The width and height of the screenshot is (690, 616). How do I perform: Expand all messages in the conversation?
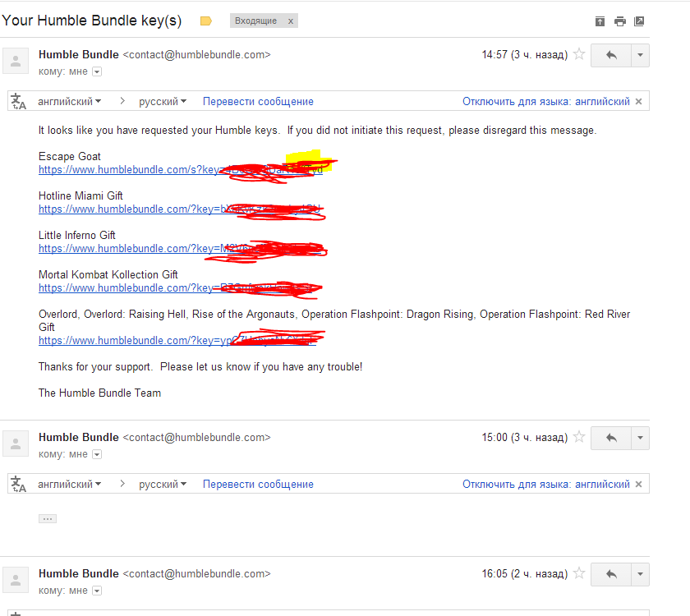(600, 21)
